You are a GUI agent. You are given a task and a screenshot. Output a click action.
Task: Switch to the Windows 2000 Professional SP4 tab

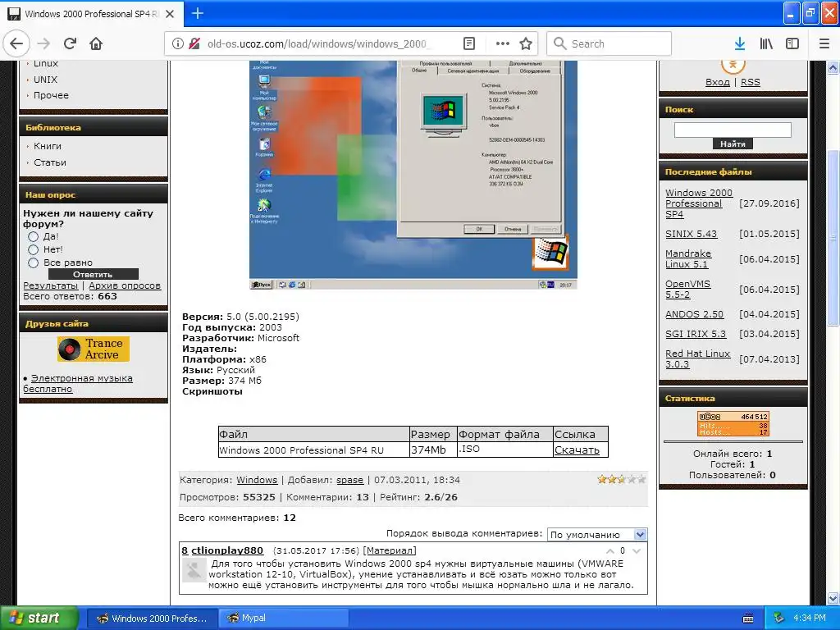coord(92,14)
